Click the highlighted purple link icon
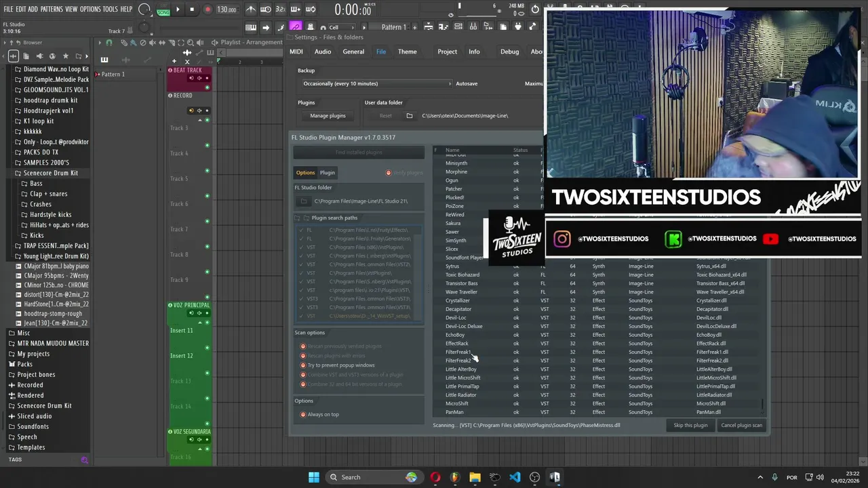The width and height of the screenshot is (868, 488). pos(296,27)
